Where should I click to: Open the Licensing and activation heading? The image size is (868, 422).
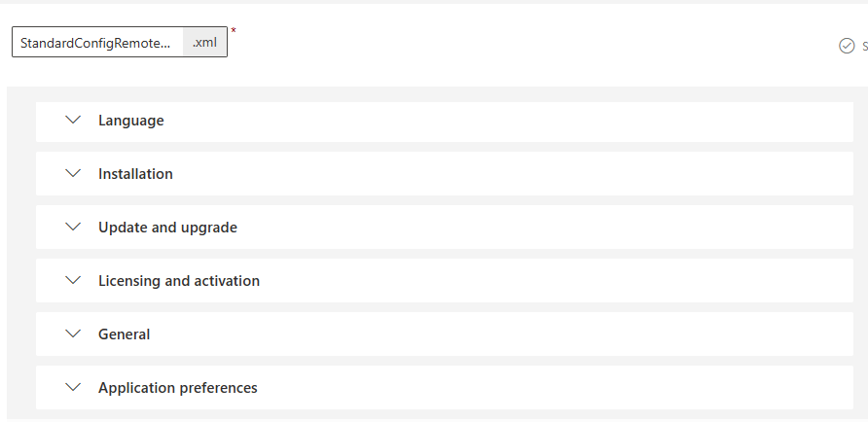coord(179,281)
